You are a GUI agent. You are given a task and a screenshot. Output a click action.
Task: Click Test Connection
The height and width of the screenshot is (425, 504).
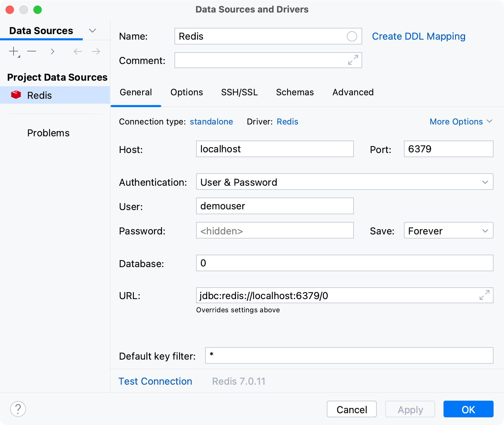[x=155, y=381]
